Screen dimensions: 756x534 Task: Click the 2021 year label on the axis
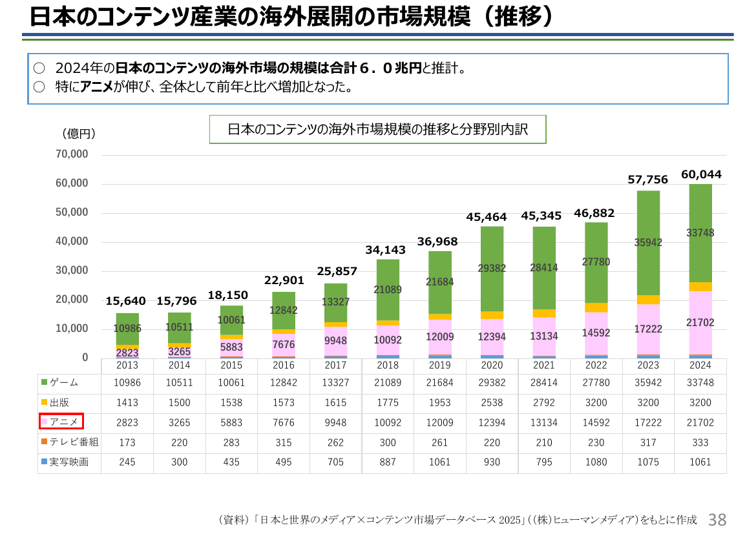[544, 365]
